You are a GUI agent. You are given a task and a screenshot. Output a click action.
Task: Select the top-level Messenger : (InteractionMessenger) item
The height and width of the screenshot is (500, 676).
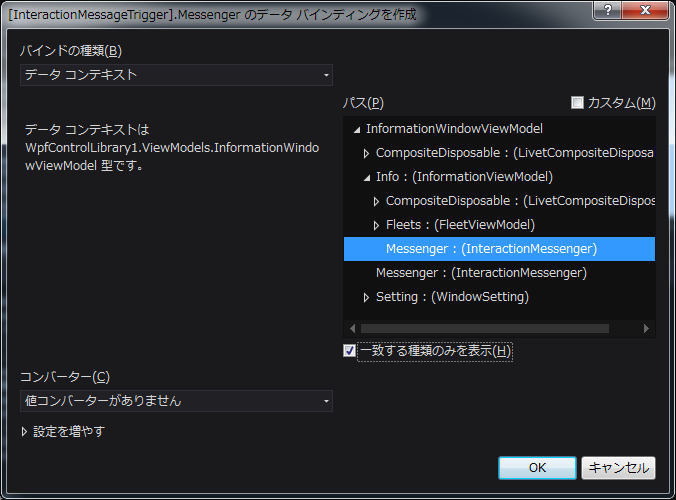[481, 273]
